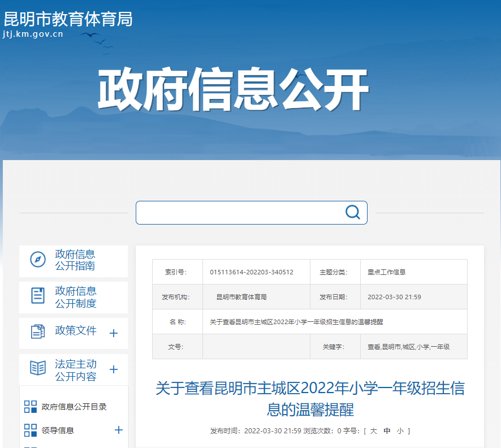Screen dimensions: 501x448
Task: Set font size to 小
Action: tap(400, 431)
